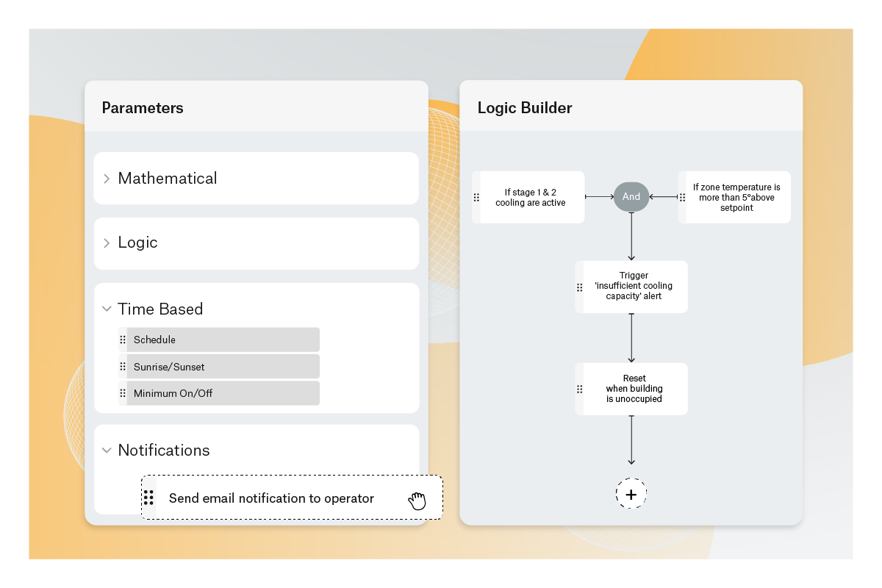Click drag handle on stage 1 & 2 cooling block
Viewport: 882px width, 588px height.
pos(476,198)
